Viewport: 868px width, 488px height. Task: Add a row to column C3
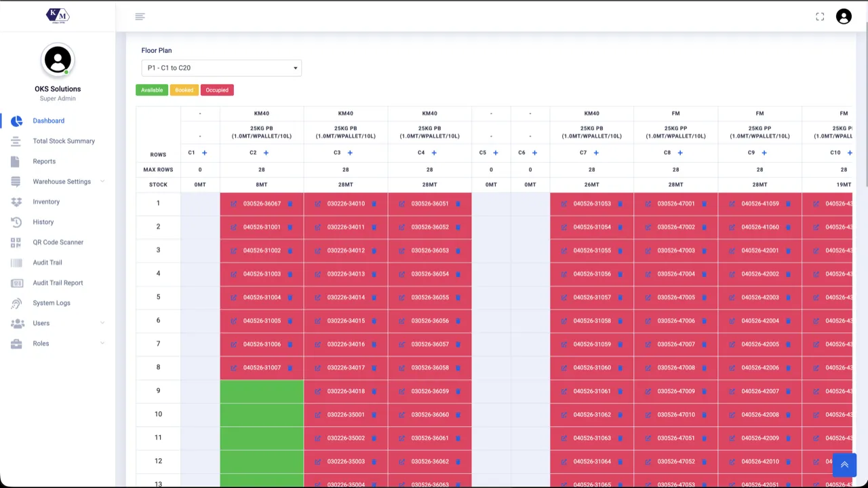[350, 153]
